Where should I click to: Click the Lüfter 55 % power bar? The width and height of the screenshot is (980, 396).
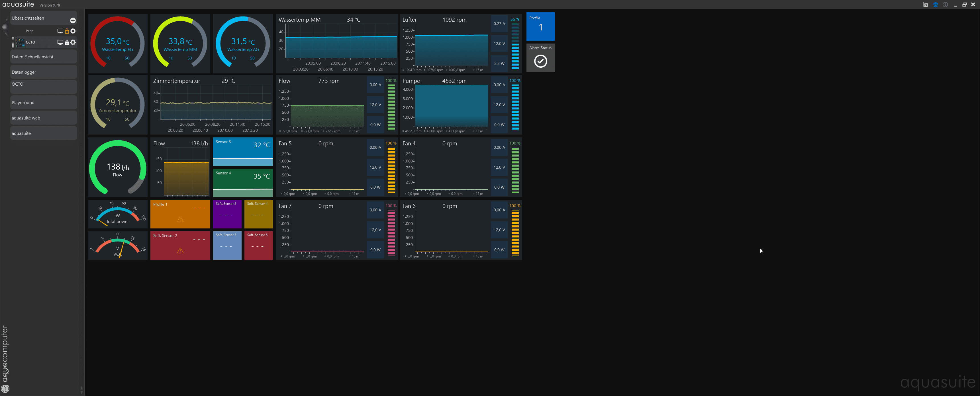515,46
